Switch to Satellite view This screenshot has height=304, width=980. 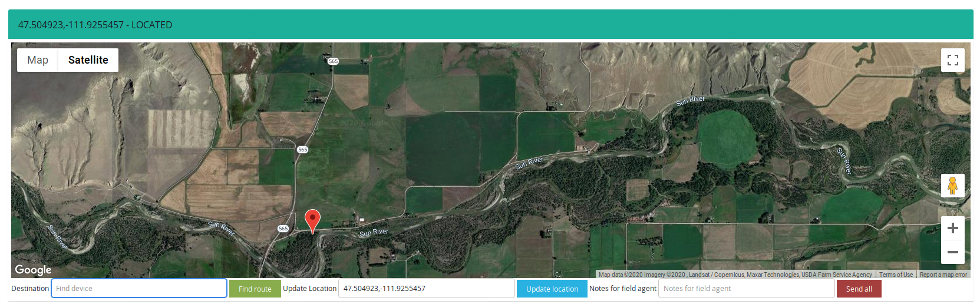coord(88,60)
